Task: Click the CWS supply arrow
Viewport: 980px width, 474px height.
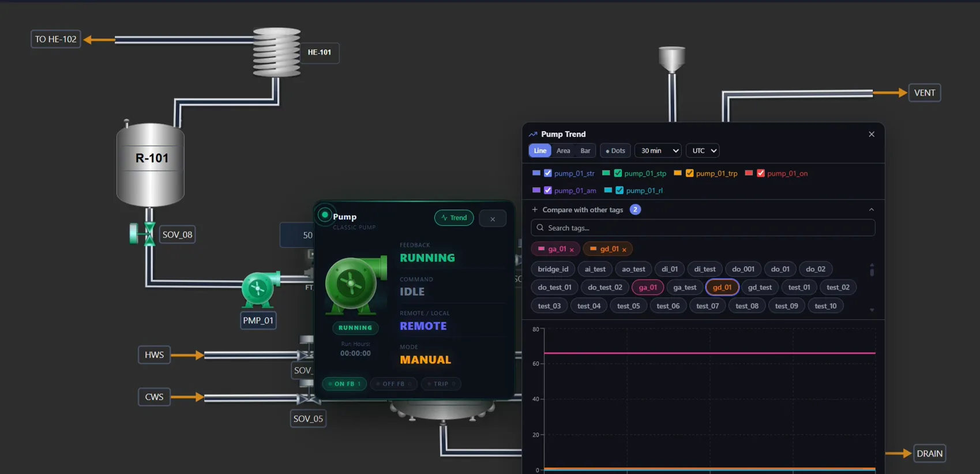Action: 187,397
